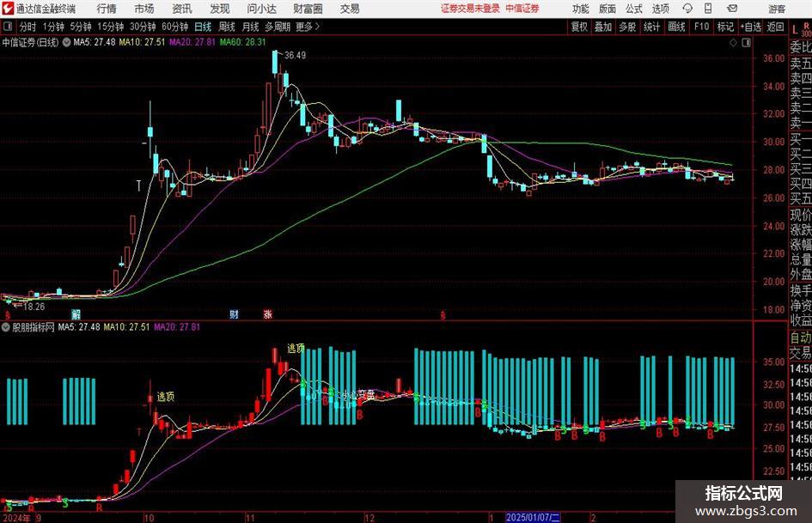Viewport: 812px width, 523px height.
Task: Expand the 股朋指标网 indicator dropdown arrow
Action: coord(6,327)
